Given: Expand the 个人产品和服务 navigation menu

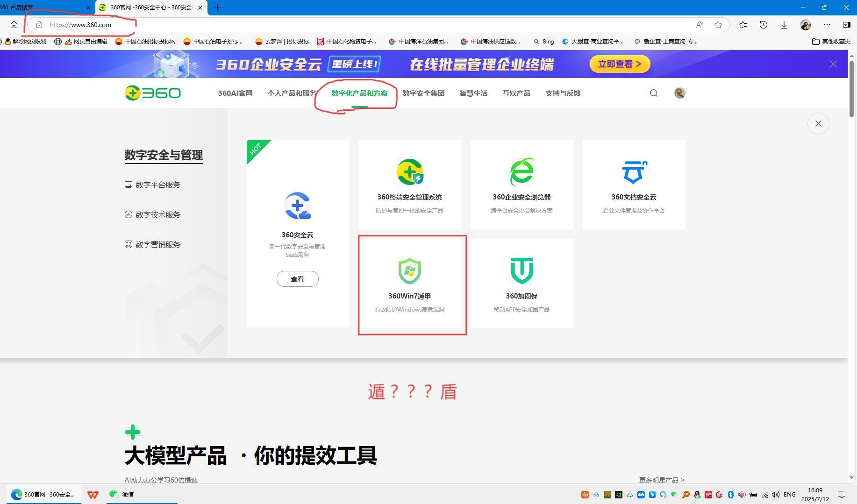Looking at the screenshot, I should [292, 93].
